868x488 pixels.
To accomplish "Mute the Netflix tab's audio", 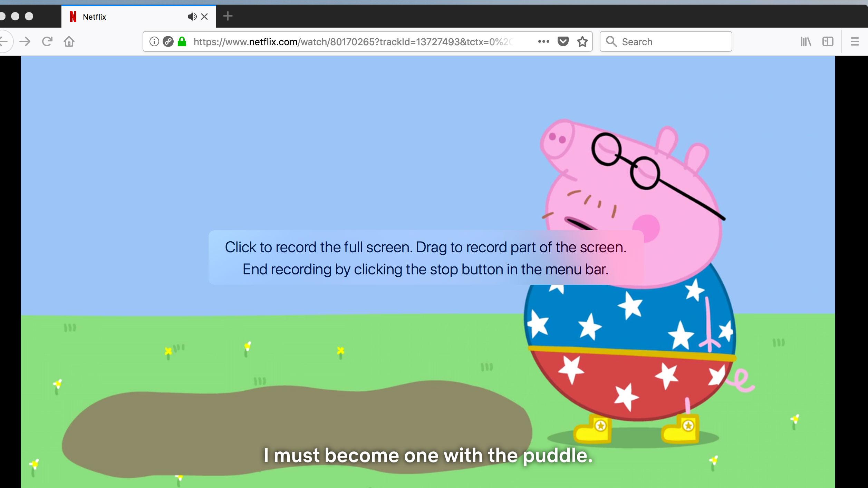I will click(192, 16).
